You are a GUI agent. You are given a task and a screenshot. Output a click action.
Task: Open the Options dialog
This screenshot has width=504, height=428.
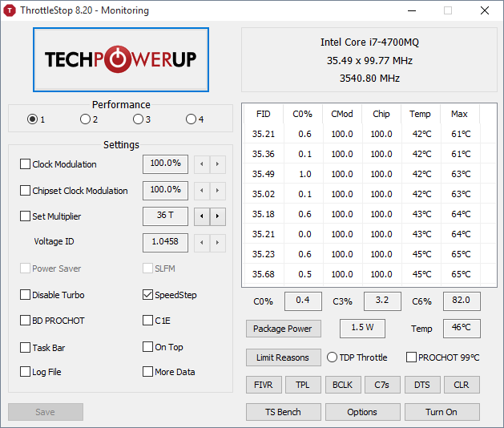click(362, 412)
